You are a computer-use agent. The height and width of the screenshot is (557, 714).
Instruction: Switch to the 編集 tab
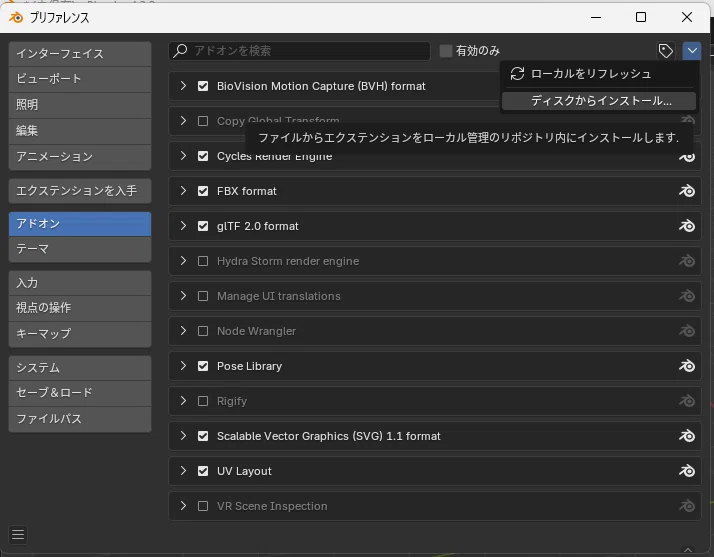pos(80,131)
